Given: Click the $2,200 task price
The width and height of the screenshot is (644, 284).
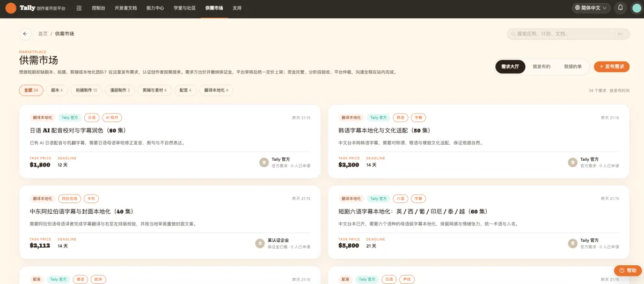Looking at the screenshot, I should (349, 165).
